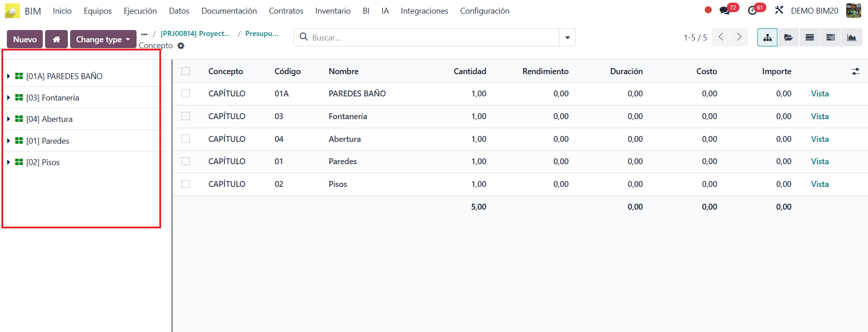Click the tools icon in the top bar
Screen dimensions: 868x332
779,10
